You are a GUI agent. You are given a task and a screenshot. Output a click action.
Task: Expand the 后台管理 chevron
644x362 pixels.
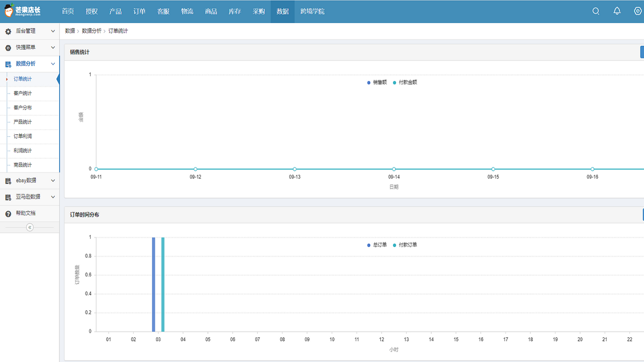[x=53, y=31]
